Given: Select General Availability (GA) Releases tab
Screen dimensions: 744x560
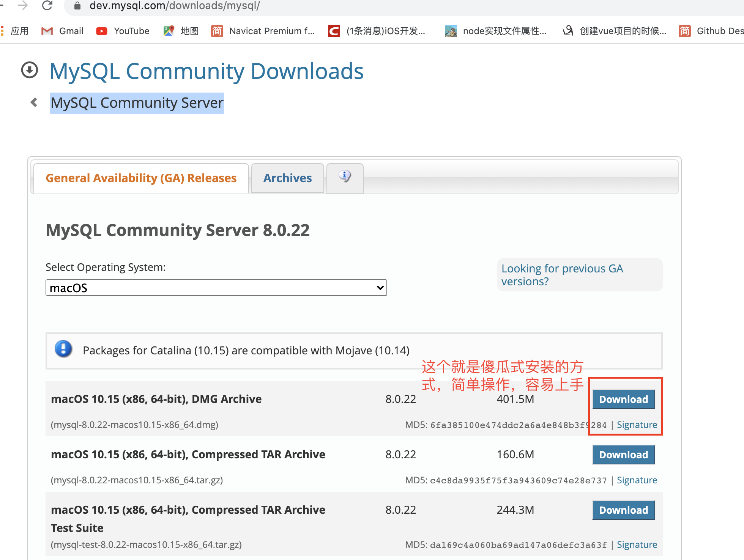Looking at the screenshot, I should click(141, 178).
